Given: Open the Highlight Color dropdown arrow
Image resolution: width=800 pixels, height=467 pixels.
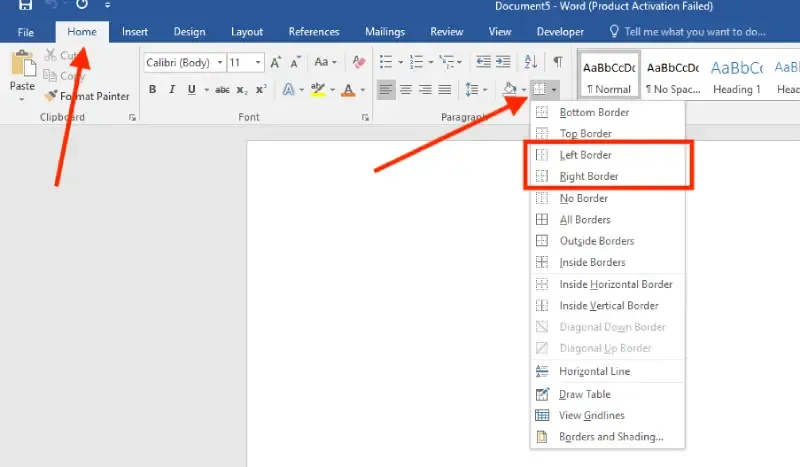Looking at the screenshot, I should click(x=332, y=90).
